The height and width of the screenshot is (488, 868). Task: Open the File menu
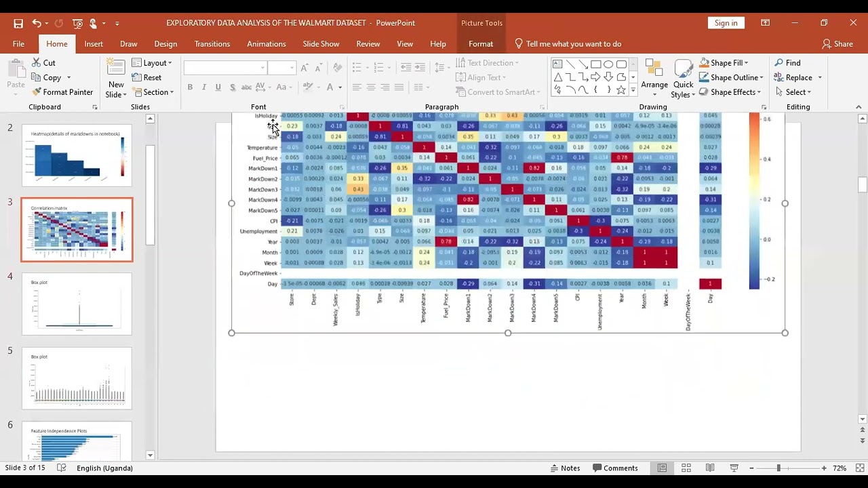click(x=18, y=44)
